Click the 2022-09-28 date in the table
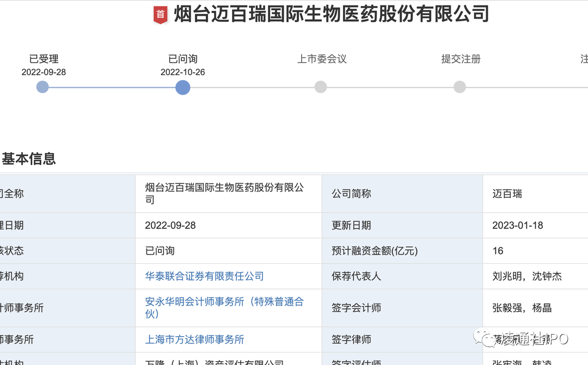The height and width of the screenshot is (365, 588). [x=170, y=225]
